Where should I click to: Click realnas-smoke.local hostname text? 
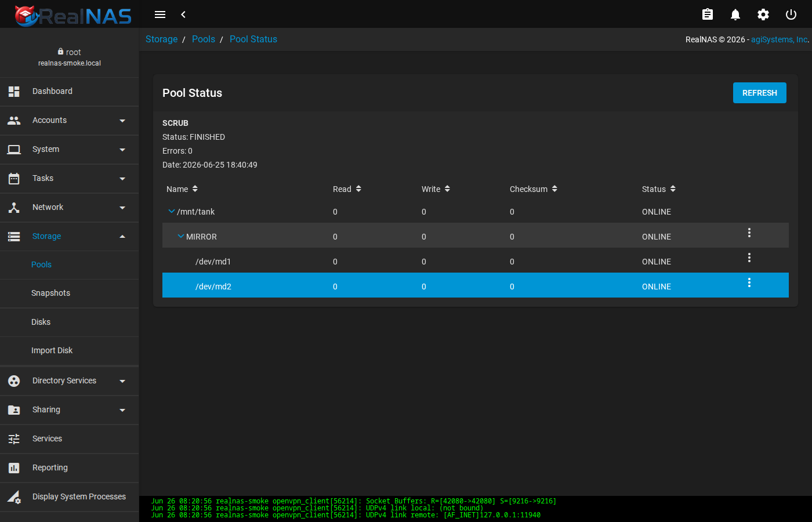[x=70, y=63]
